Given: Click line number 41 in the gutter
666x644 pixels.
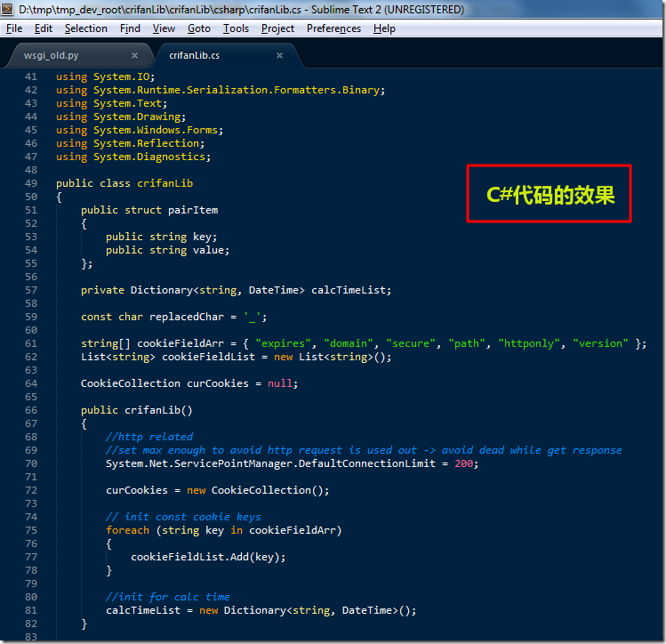Looking at the screenshot, I should pos(31,76).
